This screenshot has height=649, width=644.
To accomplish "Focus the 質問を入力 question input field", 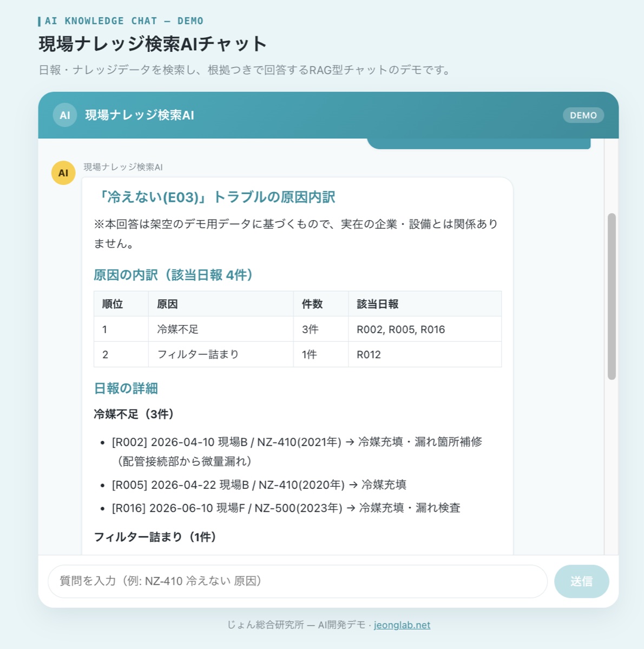I will (298, 581).
